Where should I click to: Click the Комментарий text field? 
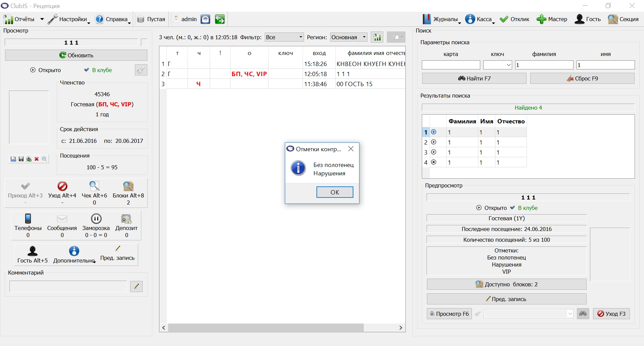pos(68,286)
